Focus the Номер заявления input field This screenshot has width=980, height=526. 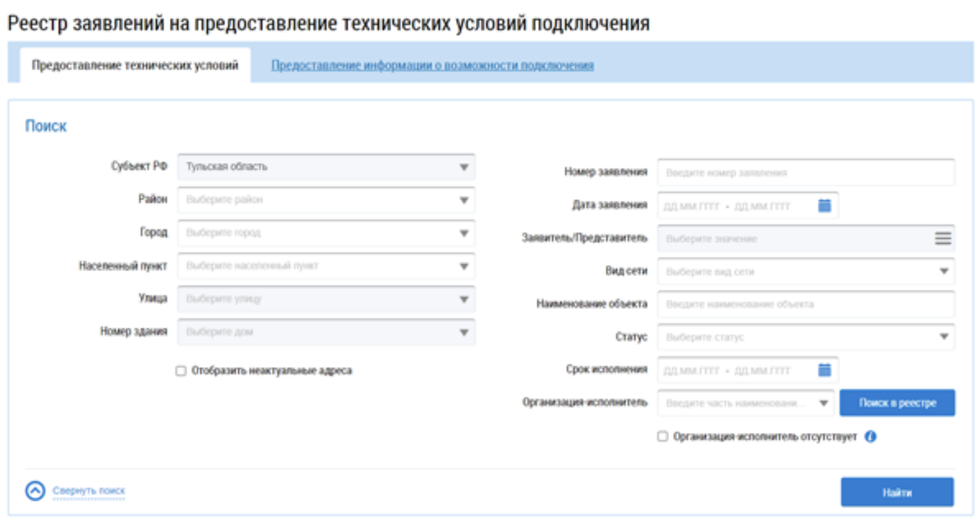(x=805, y=173)
